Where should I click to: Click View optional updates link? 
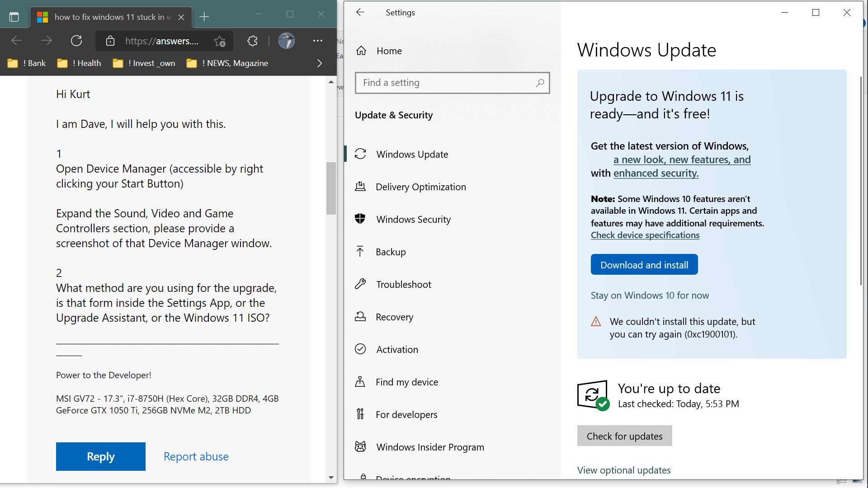[624, 470]
